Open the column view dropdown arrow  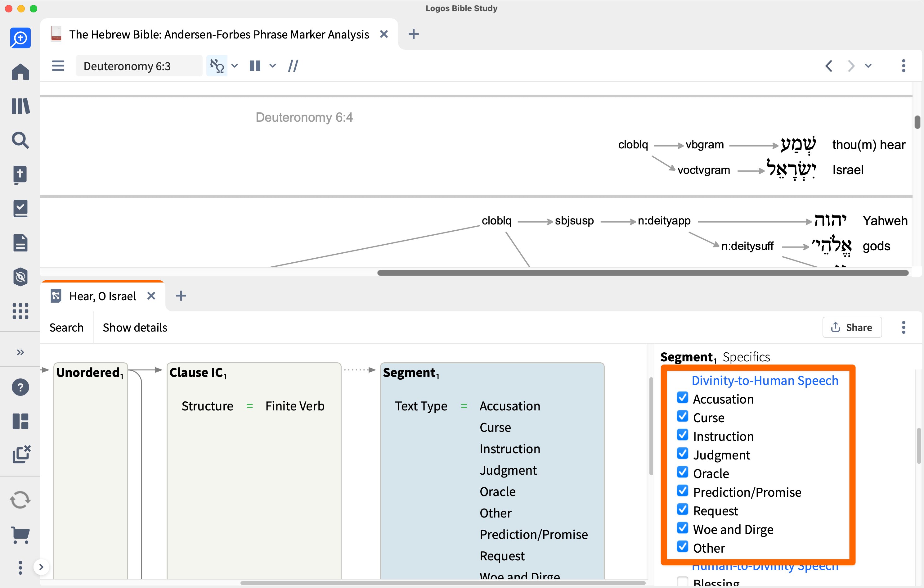coord(272,66)
